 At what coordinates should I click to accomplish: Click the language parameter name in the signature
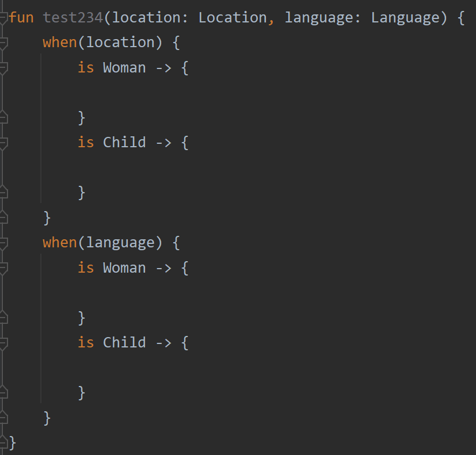[x=319, y=18]
